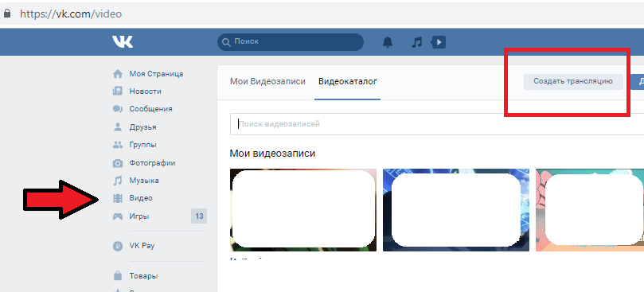Click the note icon beside Музыка

coord(118,181)
